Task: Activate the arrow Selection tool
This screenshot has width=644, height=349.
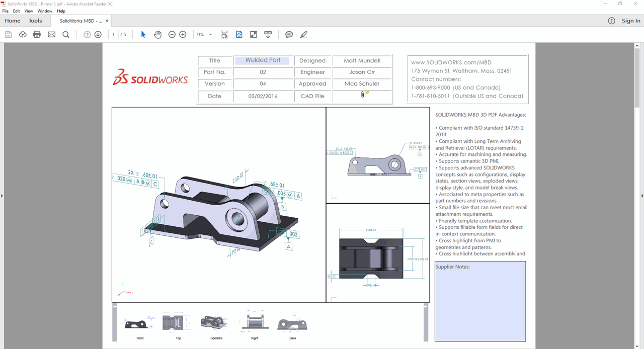Action: [143, 35]
